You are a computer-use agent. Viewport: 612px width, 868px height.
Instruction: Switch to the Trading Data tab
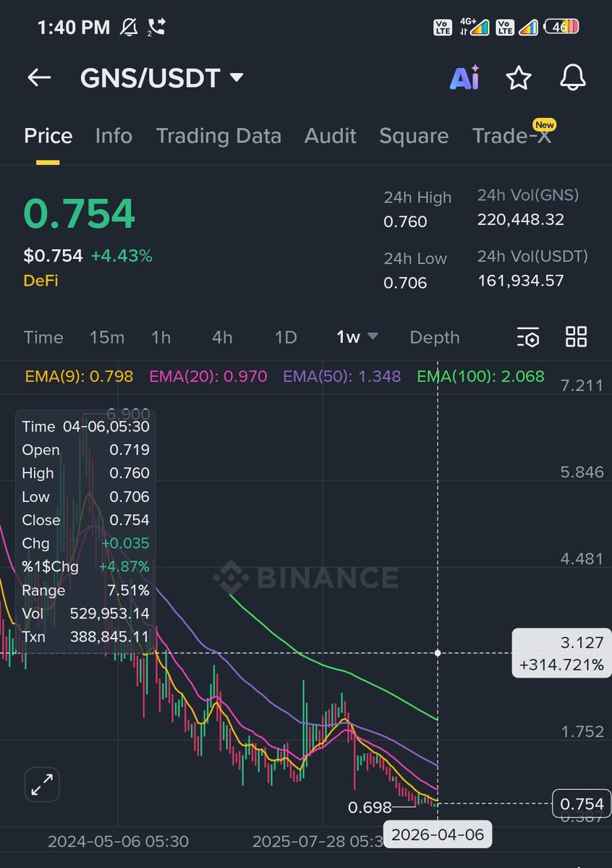point(218,136)
